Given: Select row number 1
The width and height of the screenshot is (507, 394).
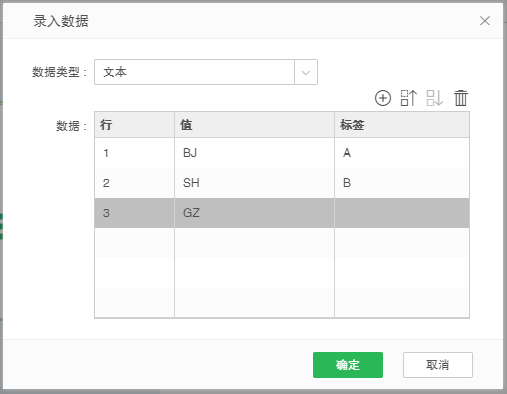Looking at the screenshot, I should [134, 153].
